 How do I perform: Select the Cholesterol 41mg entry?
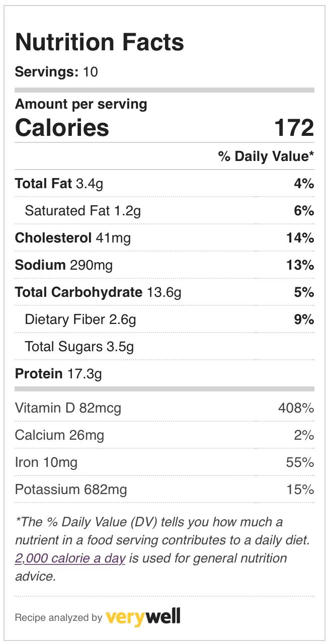click(164, 238)
